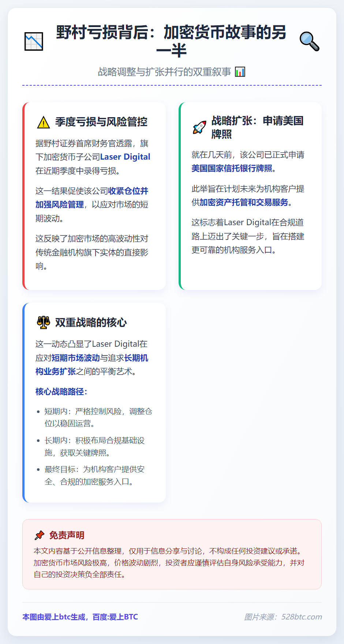The image size is (344, 644).
Task: Click the disclaimer text starting 本文内容基于公开信息
Action: [x=169, y=563]
